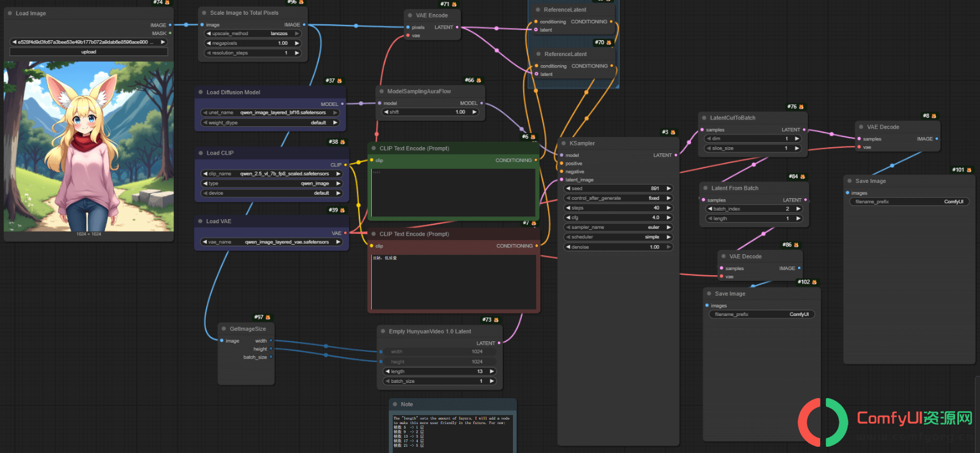Collapse the Note node
This screenshot has width=980, height=453.
point(395,404)
